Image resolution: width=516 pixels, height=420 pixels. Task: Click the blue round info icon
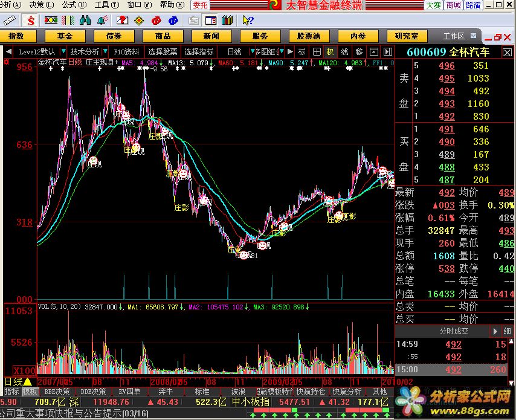coord(173,21)
